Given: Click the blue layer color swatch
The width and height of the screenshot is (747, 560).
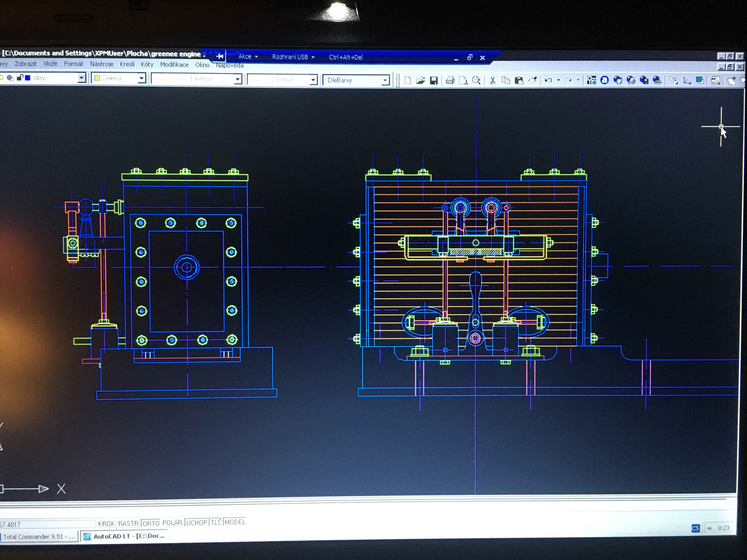Looking at the screenshot, I should point(28,78).
